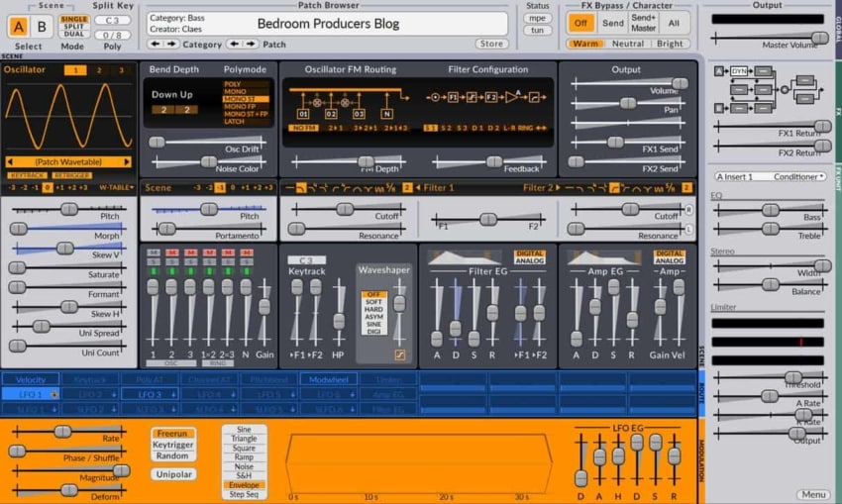Click the previous category arrow
Screen dimensions: 842x504
click(154, 44)
